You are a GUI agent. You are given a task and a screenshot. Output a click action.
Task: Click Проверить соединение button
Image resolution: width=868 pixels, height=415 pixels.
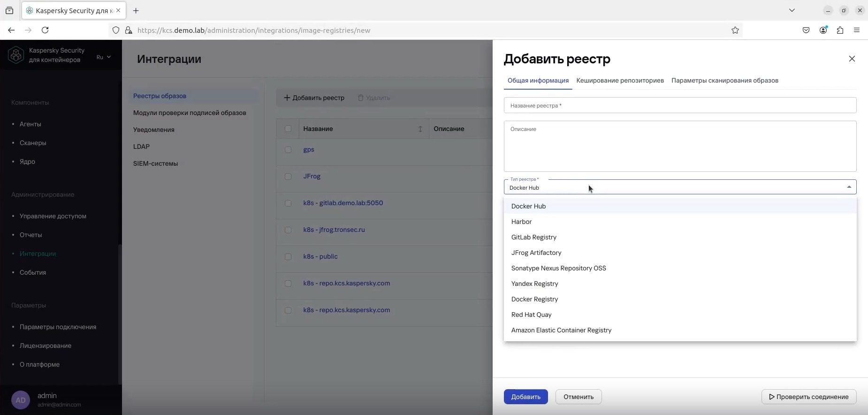click(809, 397)
